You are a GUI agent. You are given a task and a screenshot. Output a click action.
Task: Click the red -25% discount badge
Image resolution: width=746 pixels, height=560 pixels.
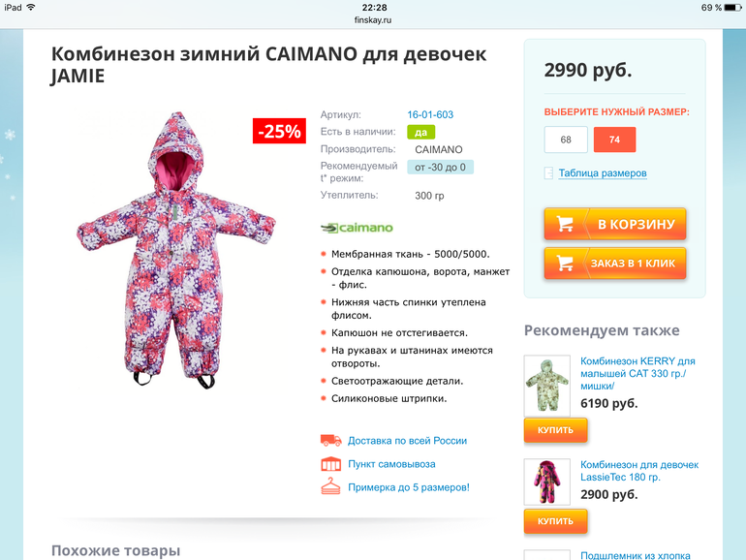tap(279, 131)
